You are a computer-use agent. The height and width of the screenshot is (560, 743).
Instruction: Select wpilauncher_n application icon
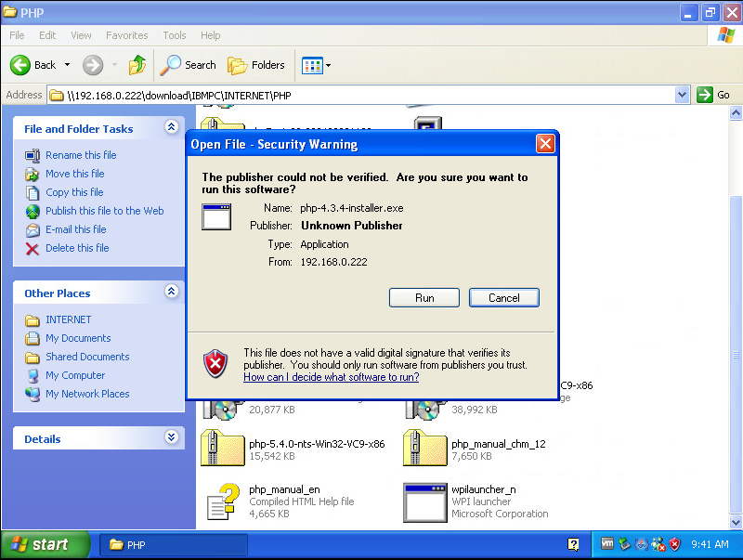[x=425, y=502]
